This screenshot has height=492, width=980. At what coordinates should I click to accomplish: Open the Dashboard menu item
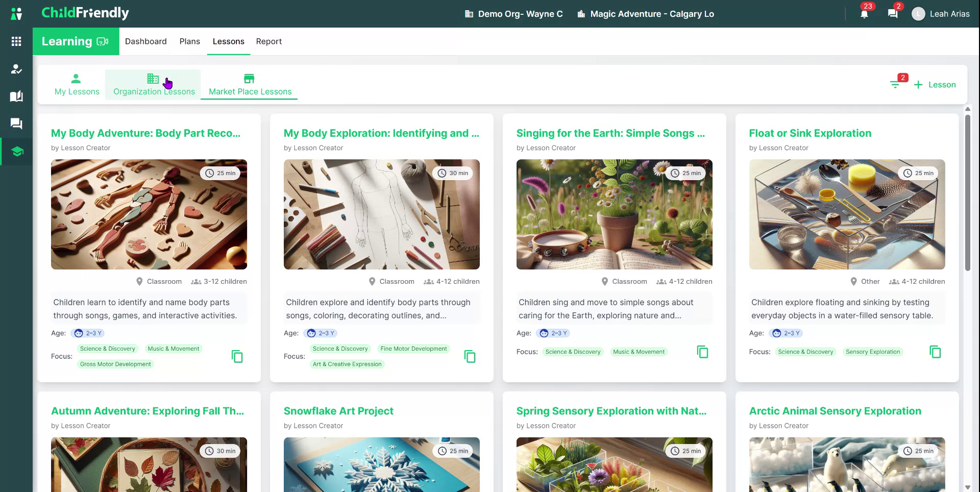pos(146,41)
